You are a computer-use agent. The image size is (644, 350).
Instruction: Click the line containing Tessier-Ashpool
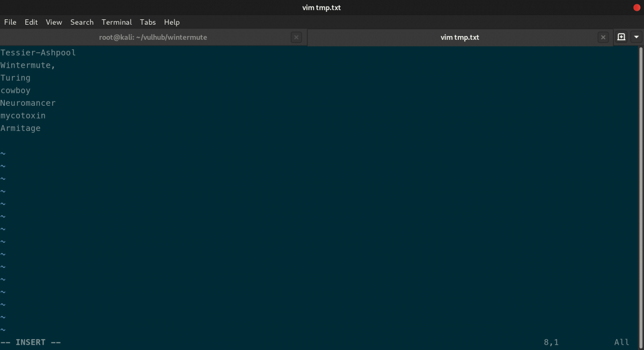pyautogui.click(x=38, y=52)
